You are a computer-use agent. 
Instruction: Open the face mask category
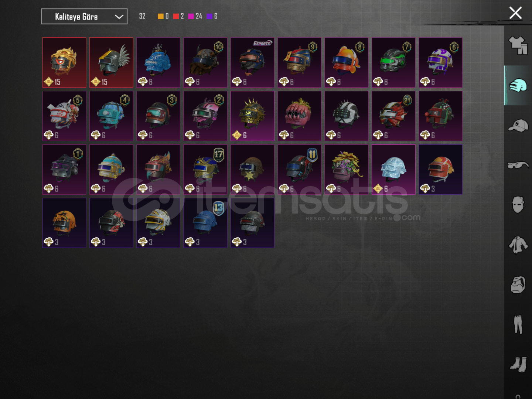pos(518,205)
